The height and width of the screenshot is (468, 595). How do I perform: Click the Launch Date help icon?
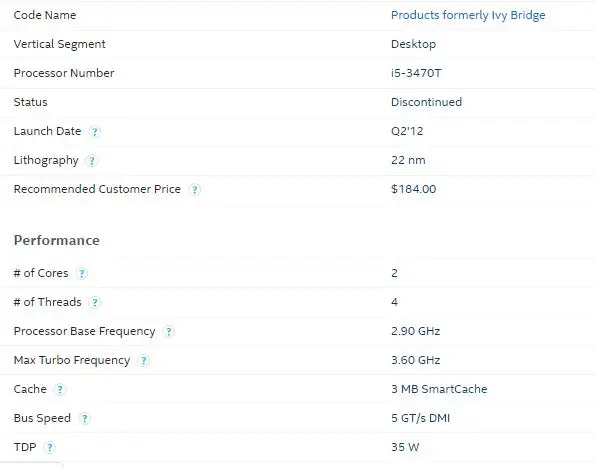94,132
